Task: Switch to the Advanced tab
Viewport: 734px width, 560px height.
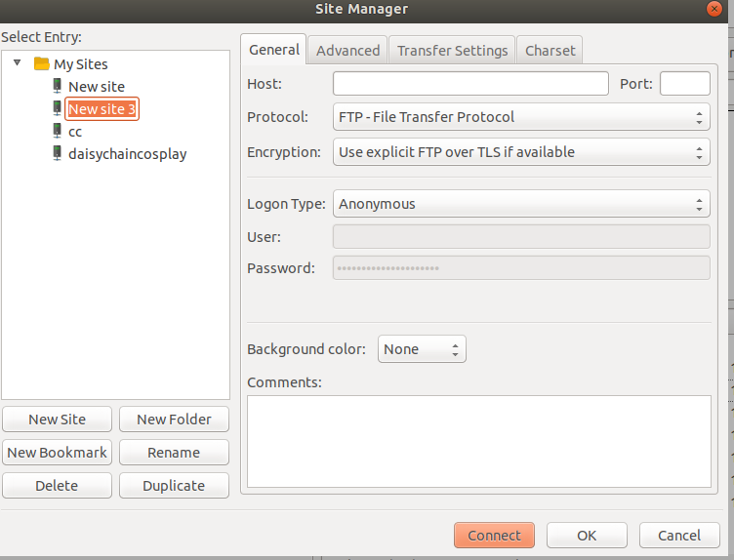Action: tap(347, 51)
